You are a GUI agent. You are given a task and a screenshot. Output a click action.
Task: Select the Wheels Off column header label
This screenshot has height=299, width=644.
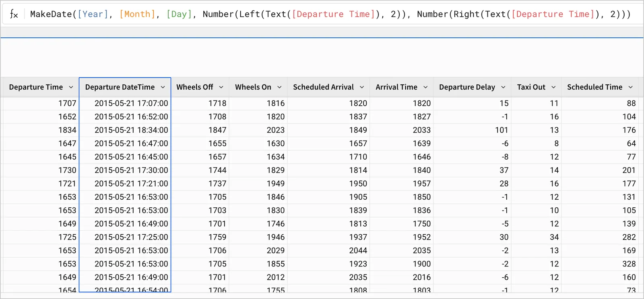click(195, 87)
